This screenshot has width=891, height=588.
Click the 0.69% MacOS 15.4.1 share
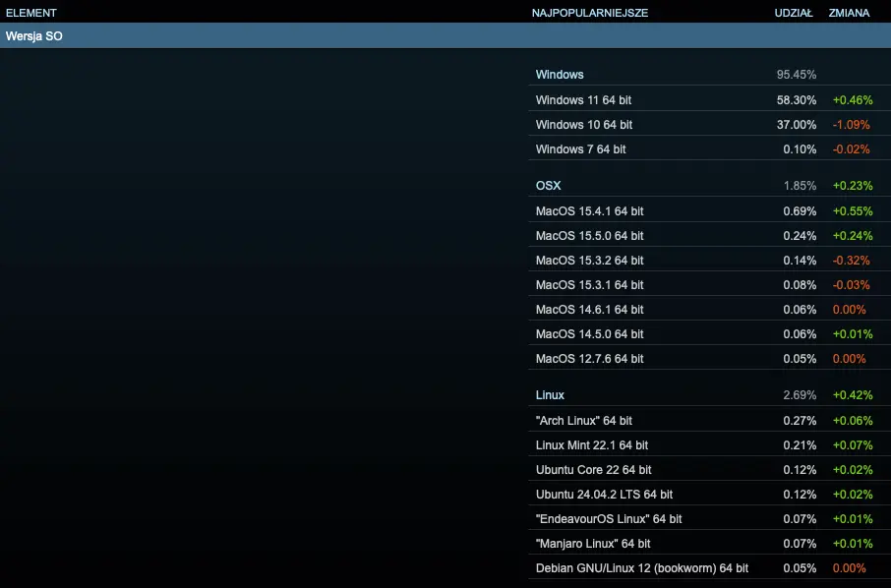pyautogui.click(x=800, y=210)
